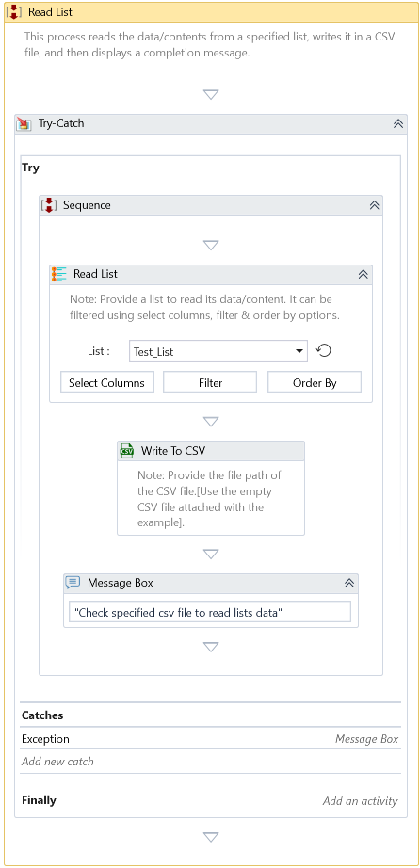Screen dimensions: 420x868
Task: Click the message box text input field
Action: pos(210,612)
